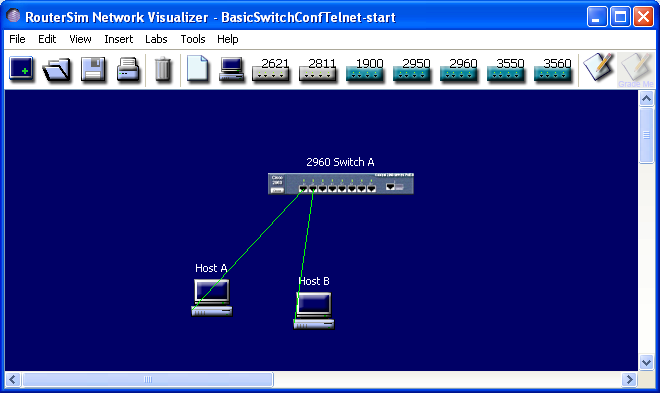Close the RouterSim Network Visualizer window
This screenshot has width=660, height=393.
644,17
